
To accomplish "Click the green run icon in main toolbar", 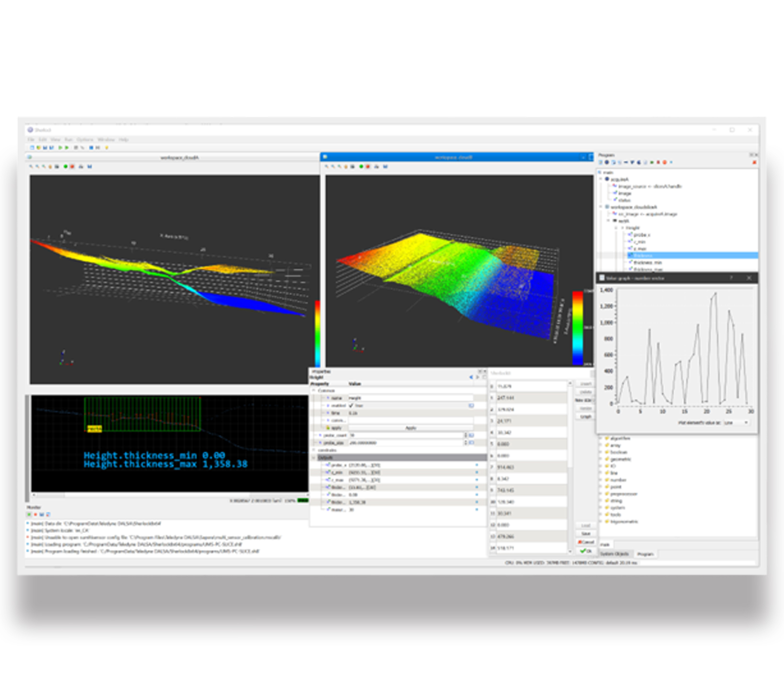I will click(x=60, y=148).
